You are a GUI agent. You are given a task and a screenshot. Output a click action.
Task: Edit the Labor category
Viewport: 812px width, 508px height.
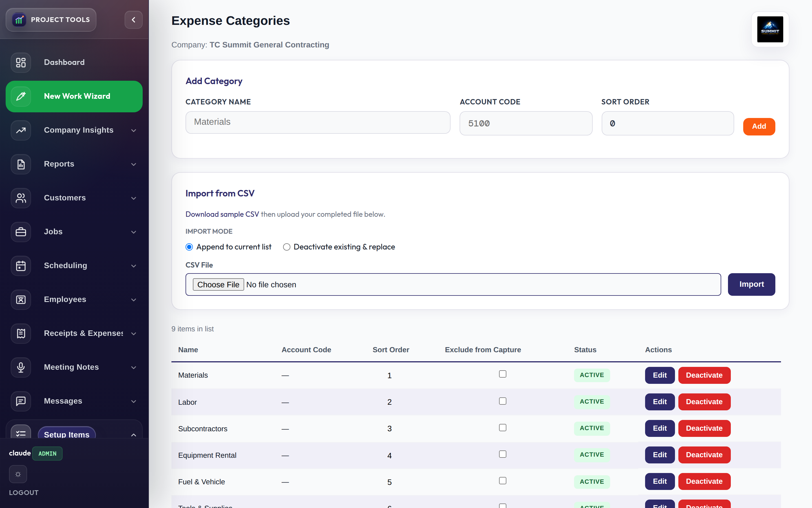click(660, 402)
